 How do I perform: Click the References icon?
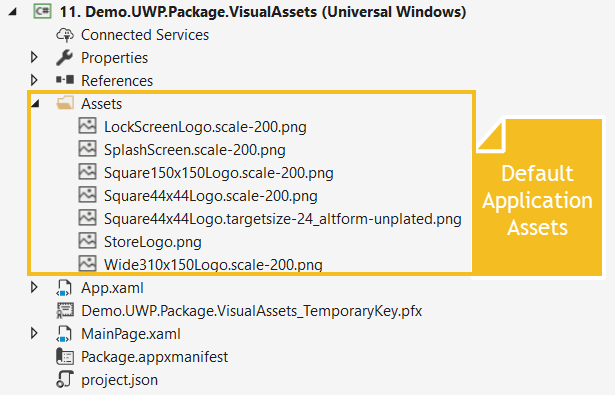65,80
